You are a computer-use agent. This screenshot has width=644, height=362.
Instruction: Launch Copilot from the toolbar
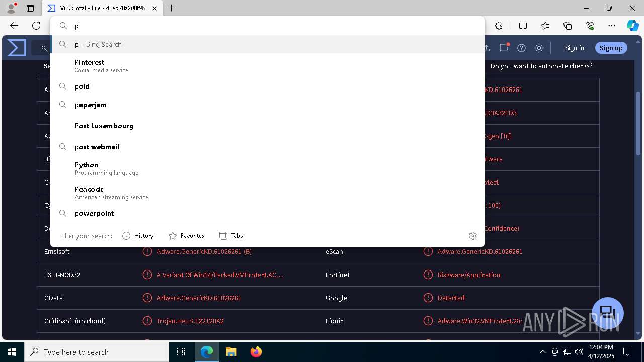pos(632,26)
